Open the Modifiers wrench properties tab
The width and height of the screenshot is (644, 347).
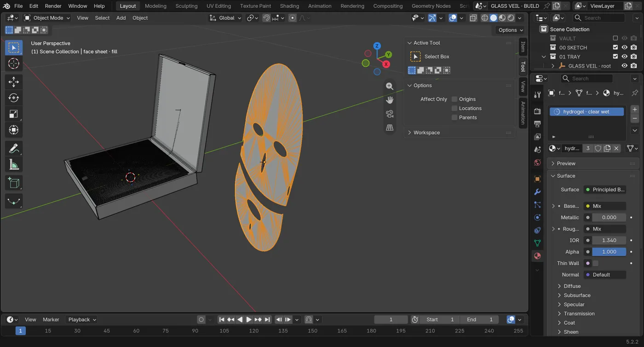(x=537, y=192)
